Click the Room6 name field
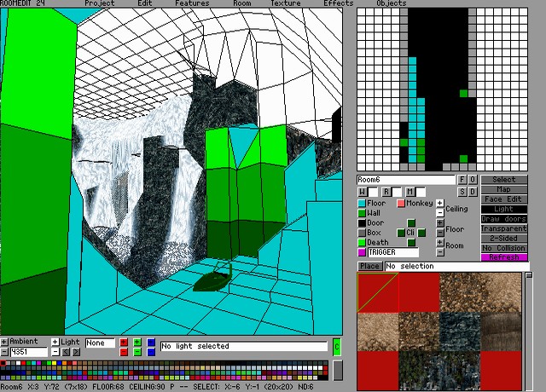 coord(406,180)
